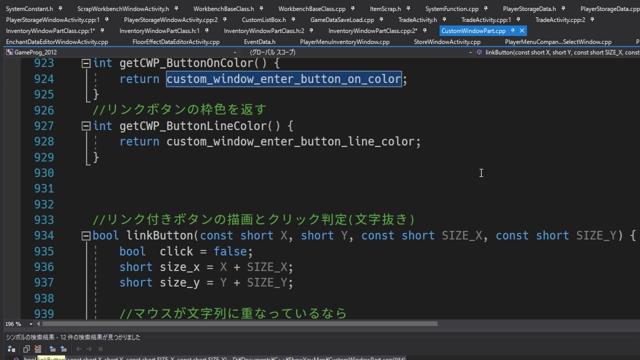640x360 pixels.
Task: Click the scroll-left arrow of horizontal scrollbar
Action: pyautogui.click(x=39, y=324)
